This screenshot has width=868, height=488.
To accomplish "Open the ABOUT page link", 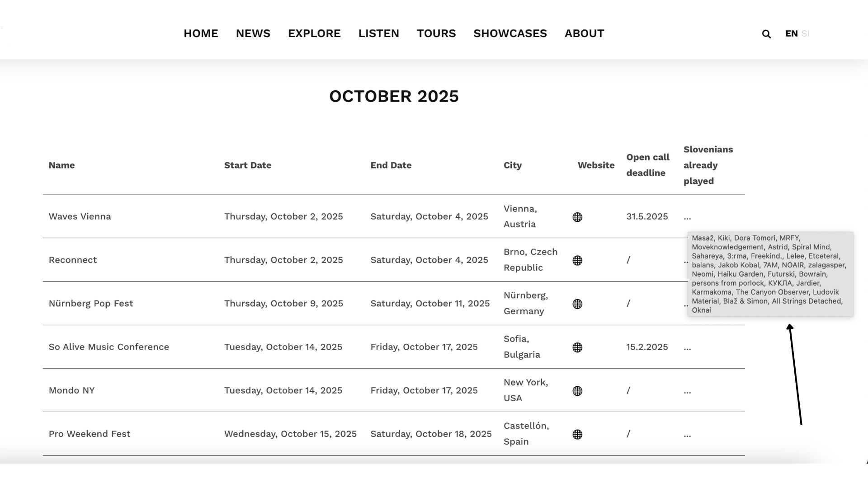I will (584, 33).
